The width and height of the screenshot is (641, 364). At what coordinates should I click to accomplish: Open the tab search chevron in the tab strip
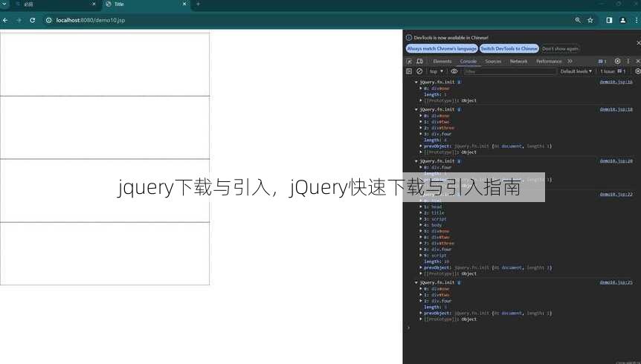[x=4, y=4]
